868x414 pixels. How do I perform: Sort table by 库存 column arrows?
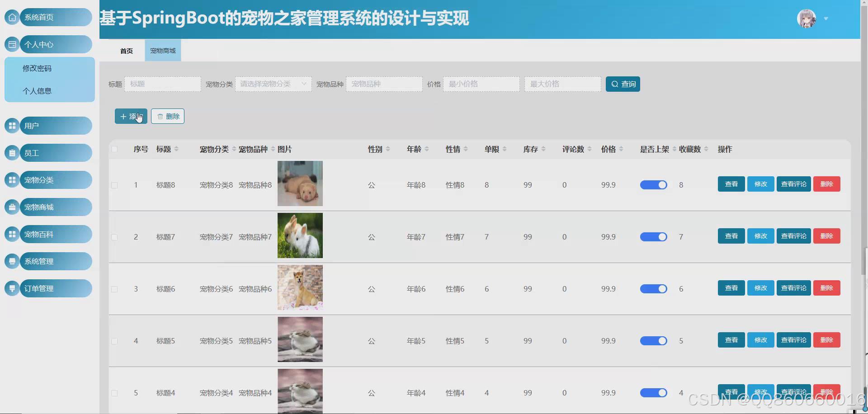click(543, 149)
